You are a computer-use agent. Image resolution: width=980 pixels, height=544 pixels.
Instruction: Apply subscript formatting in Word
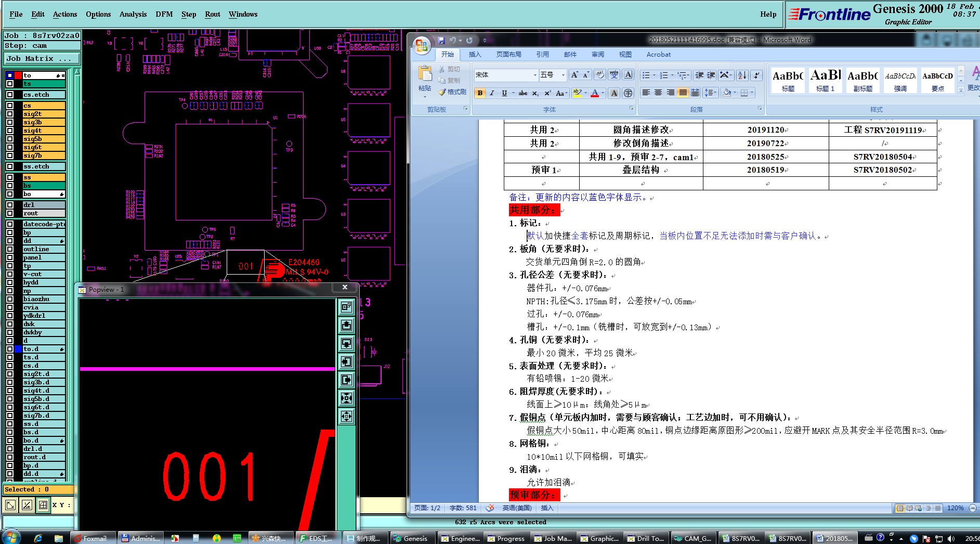click(535, 93)
